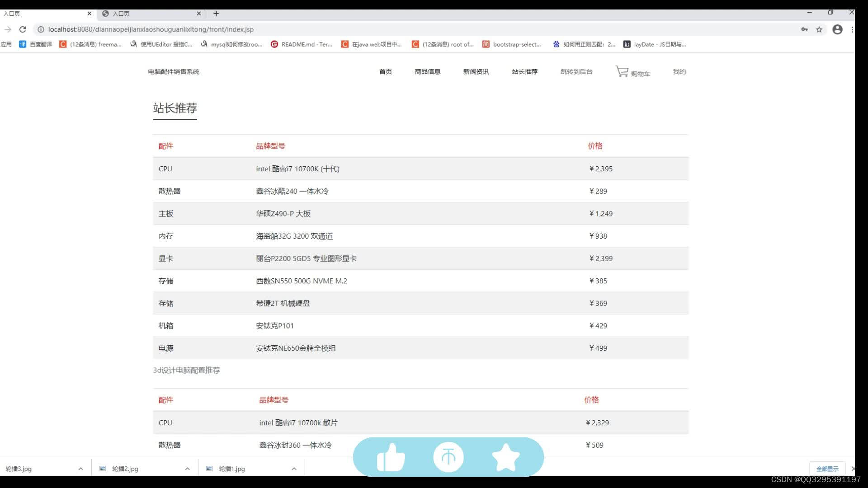View site information icon in address bar

point(41,29)
